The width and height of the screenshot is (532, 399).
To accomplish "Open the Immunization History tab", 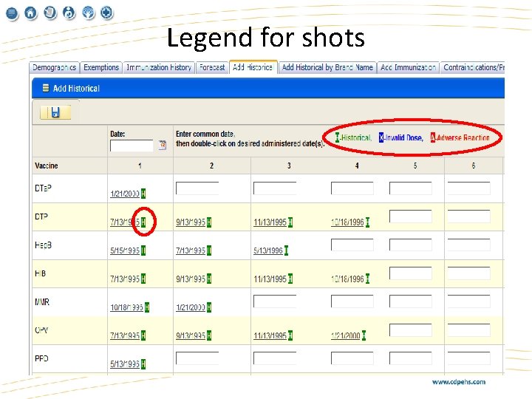I will coord(159,67).
